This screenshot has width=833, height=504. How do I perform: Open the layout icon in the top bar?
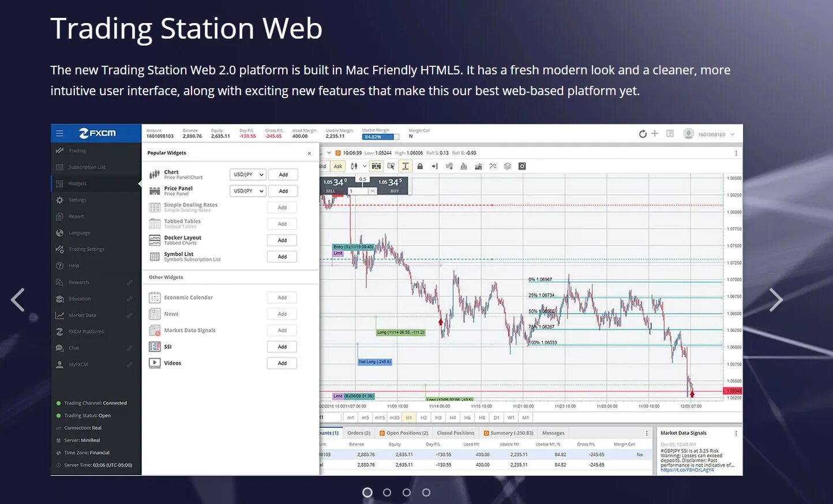(x=670, y=133)
